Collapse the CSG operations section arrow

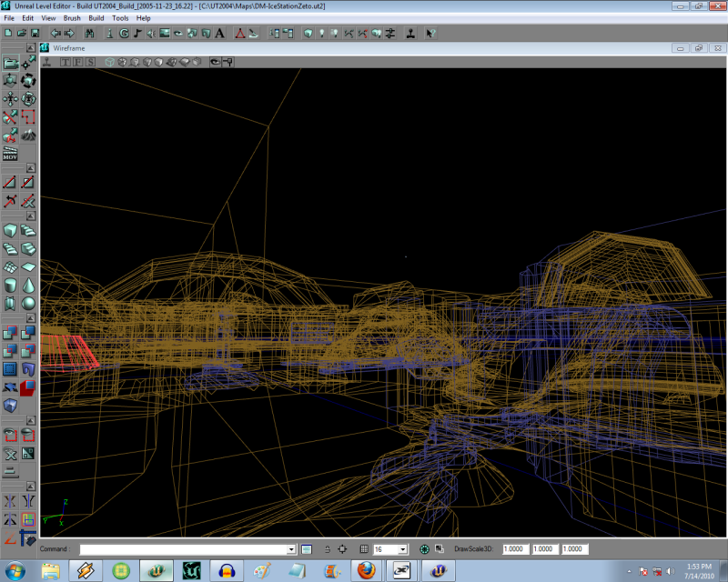(31, 318)
